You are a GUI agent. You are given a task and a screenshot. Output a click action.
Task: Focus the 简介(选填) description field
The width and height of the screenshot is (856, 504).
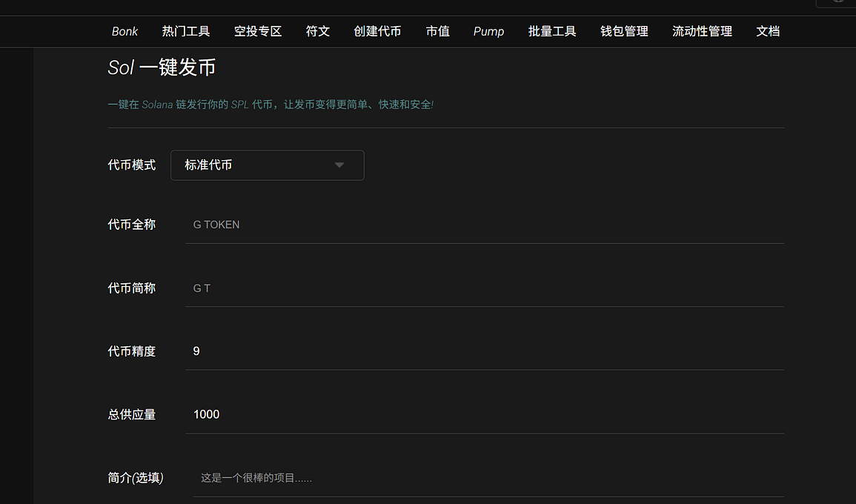tap(488, 478)
